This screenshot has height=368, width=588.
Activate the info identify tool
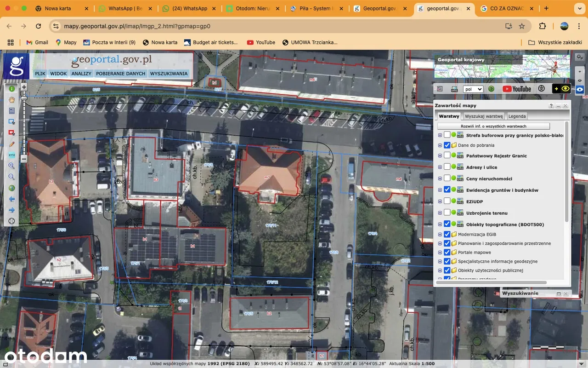click(x=11, y=88)
